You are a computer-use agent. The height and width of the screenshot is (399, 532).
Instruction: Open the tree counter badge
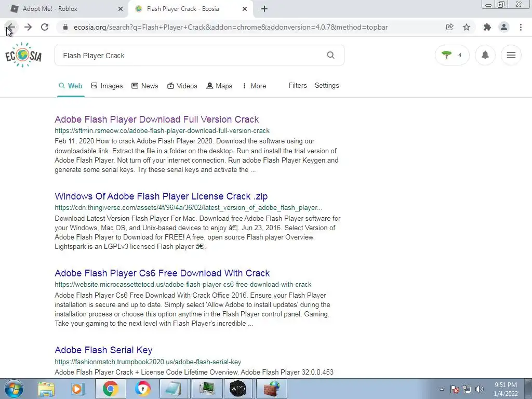tap(452, 55)
